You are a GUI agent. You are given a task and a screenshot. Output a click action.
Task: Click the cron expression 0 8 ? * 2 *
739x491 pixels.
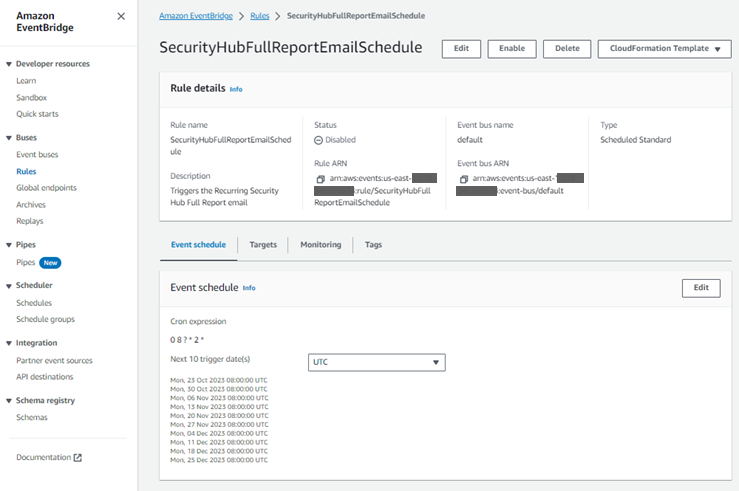coord(187,340)
